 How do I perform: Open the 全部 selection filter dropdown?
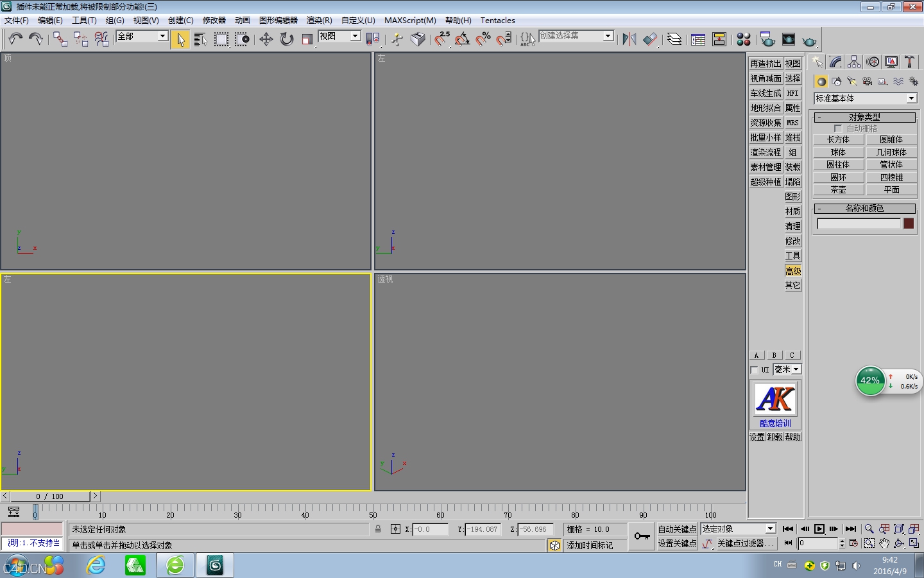(162, 36)
